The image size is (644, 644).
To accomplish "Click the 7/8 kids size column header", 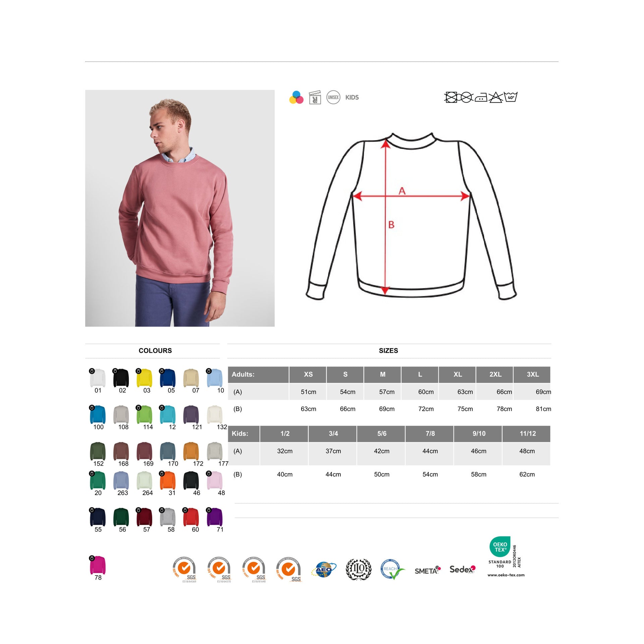I will [x=430, y=433].
